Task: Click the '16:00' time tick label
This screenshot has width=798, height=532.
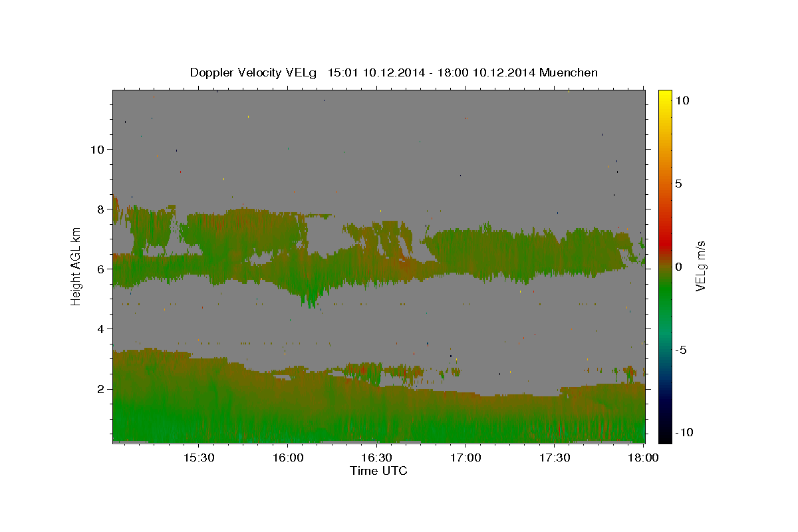Action: tap(287, 458)
